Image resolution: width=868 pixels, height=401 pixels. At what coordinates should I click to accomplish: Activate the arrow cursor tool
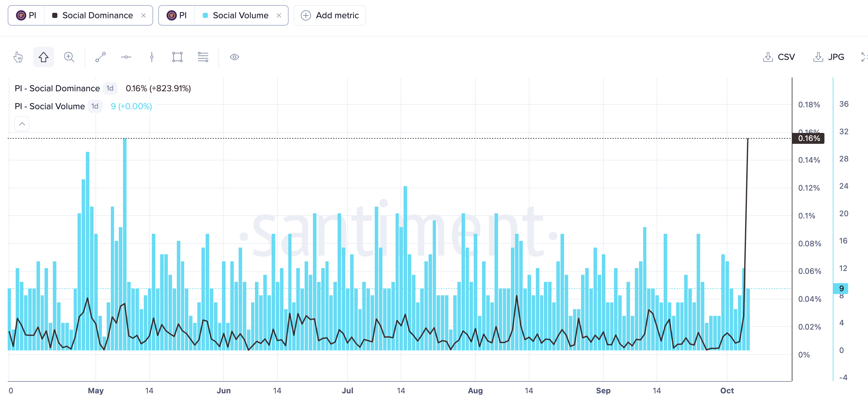[x=44, y=57]
